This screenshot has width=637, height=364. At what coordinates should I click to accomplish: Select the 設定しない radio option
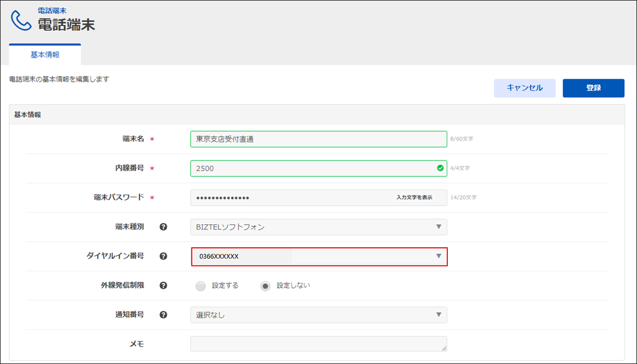[x=265, y=286]
